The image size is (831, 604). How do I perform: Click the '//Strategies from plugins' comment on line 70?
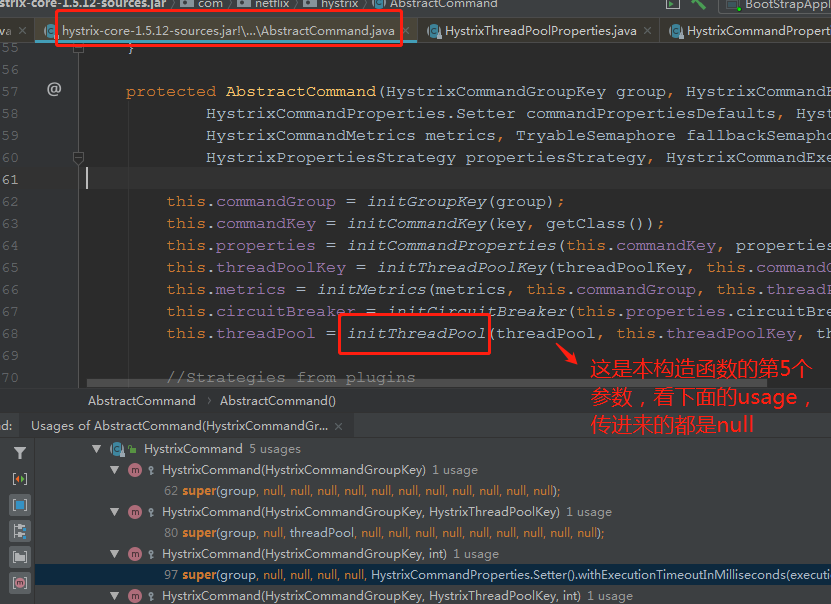click(x=291, y=378)
